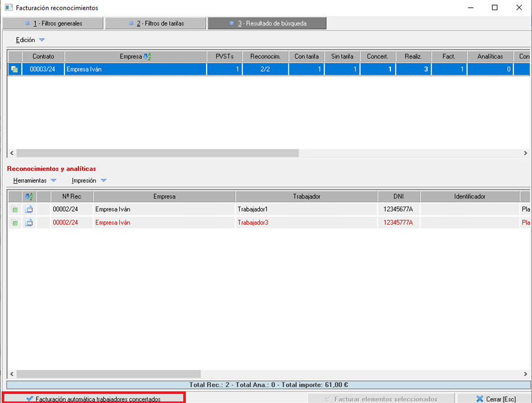Image resolution: width=532 pixels, height=403 pixels.
Task: Click the X icon on the Cerrar button
Action: pos(479,399)
